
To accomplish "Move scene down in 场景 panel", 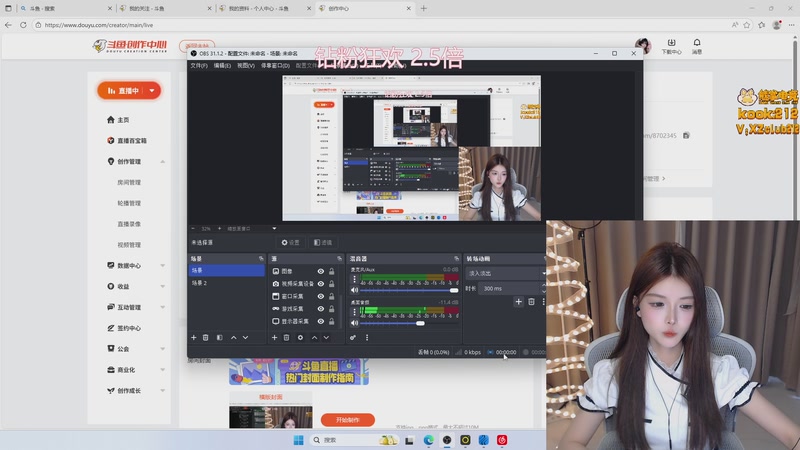I will click(x=245, y=338).
